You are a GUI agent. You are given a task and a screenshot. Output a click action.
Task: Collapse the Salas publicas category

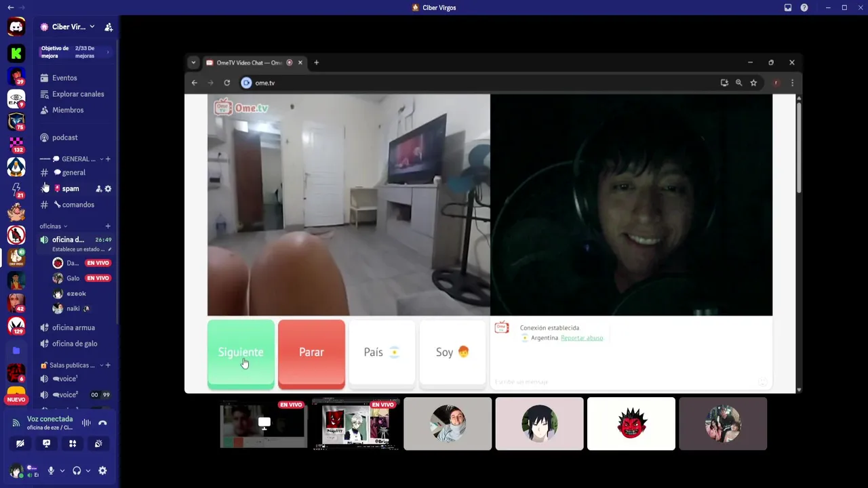(102, 365)
